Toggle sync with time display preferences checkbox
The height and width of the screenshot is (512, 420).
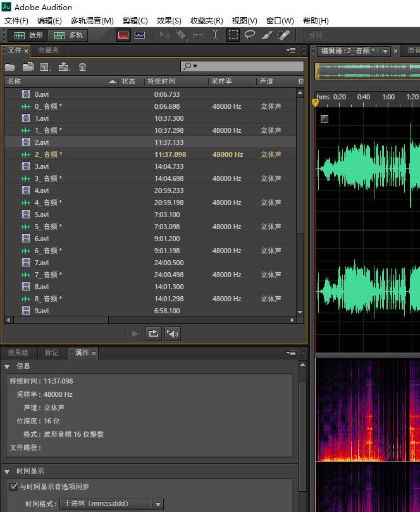(14, 487)
